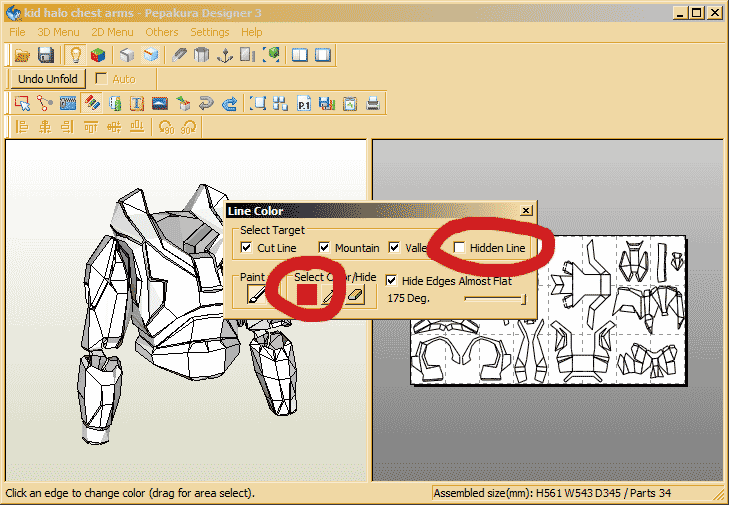This screenshot has height=505, width=729.
Task: Toggle Hide Edges Almost Flat checkbox
Action: tap(391, 280)
